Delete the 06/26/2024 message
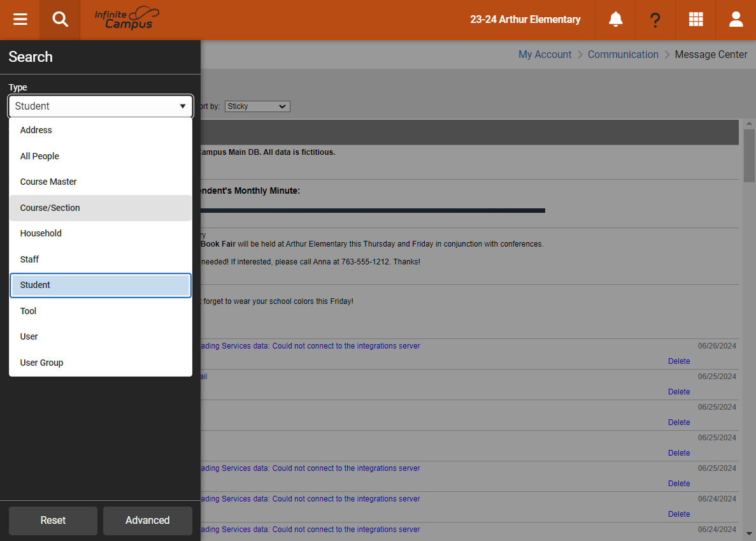 (679, 361)
